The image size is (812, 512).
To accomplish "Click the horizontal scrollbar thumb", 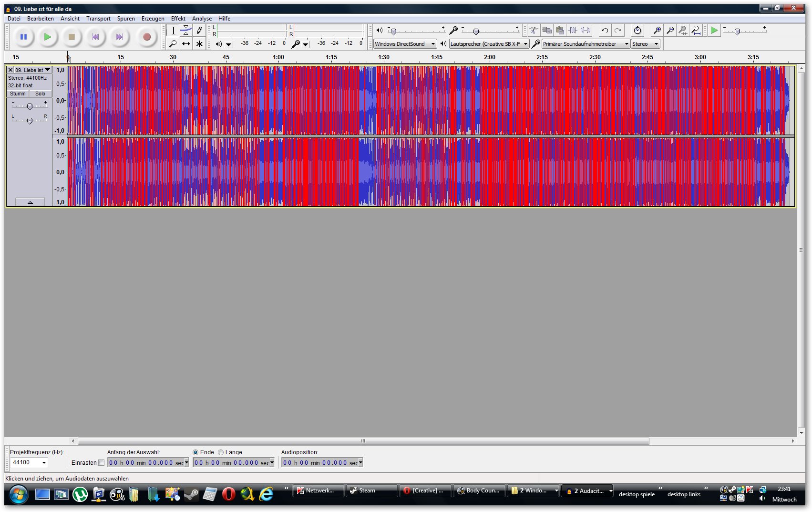I will (363, 441).
